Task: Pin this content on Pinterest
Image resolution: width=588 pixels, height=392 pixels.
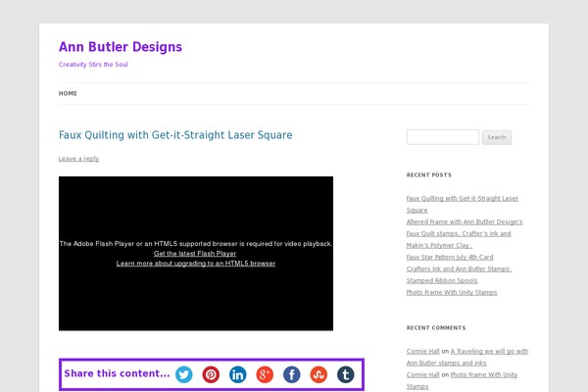Action: [x=211, y=374]
